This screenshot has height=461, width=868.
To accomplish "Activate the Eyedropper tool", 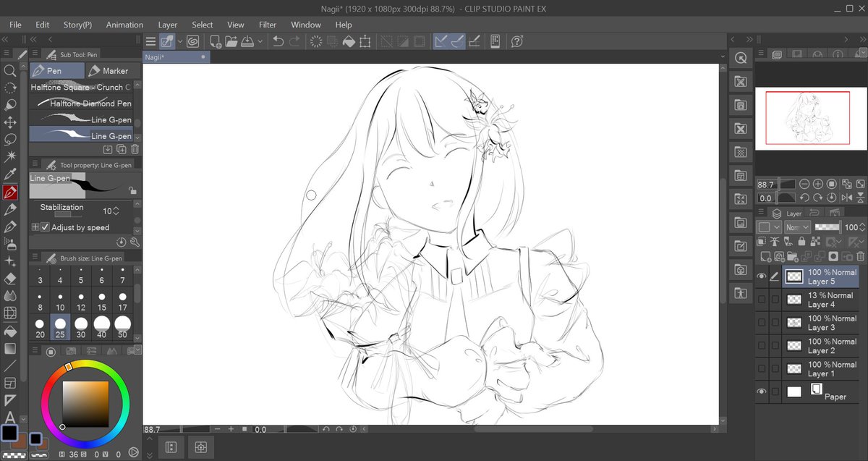I will (x=10, y=174).
